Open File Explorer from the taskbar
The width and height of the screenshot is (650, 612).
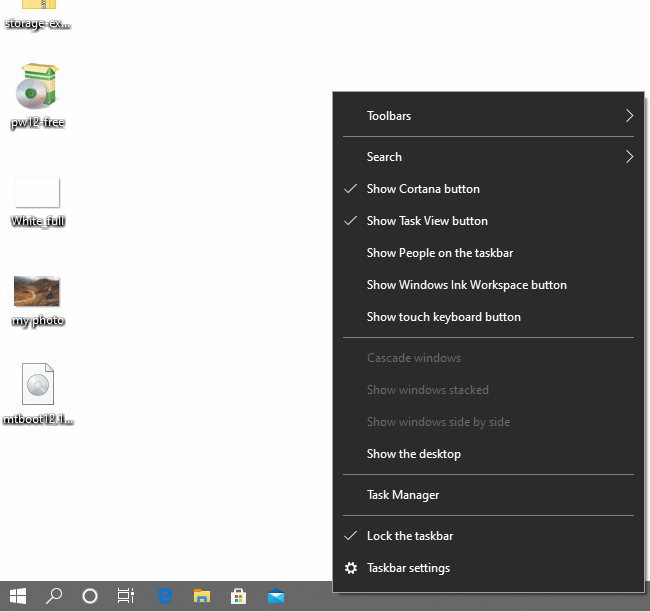pos(202,596)
